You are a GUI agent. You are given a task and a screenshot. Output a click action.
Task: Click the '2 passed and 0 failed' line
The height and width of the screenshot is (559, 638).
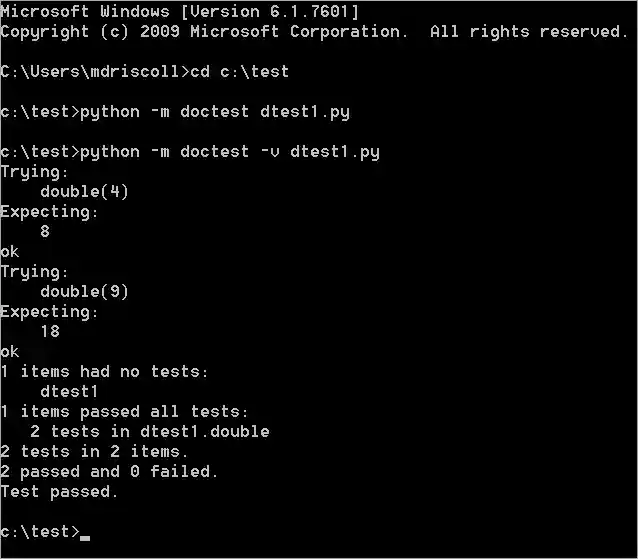coord(110,472)
